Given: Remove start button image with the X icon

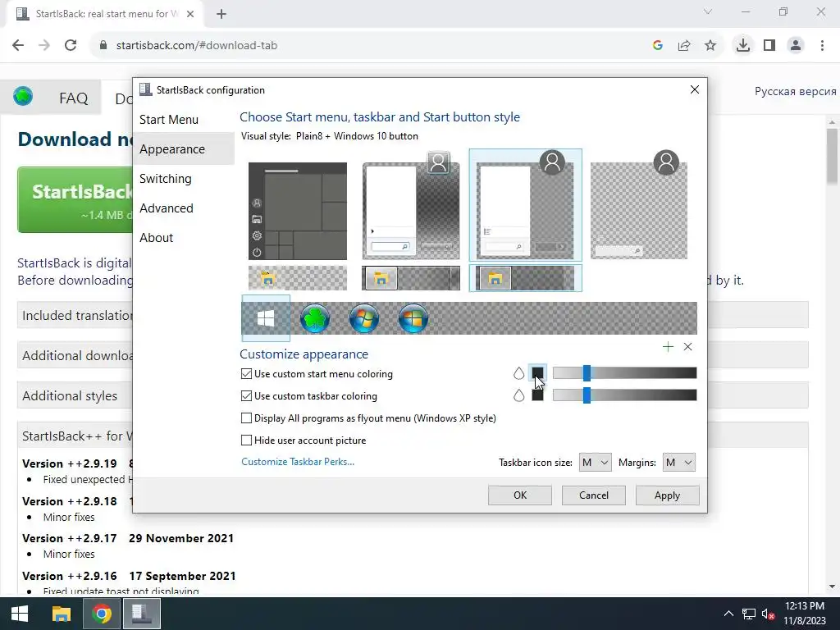Looking at the screenshot, I should point(688,347).
